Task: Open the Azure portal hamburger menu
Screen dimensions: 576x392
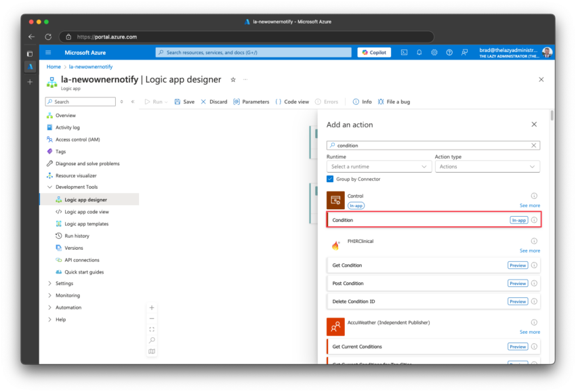Action: (x=48, y=53)
